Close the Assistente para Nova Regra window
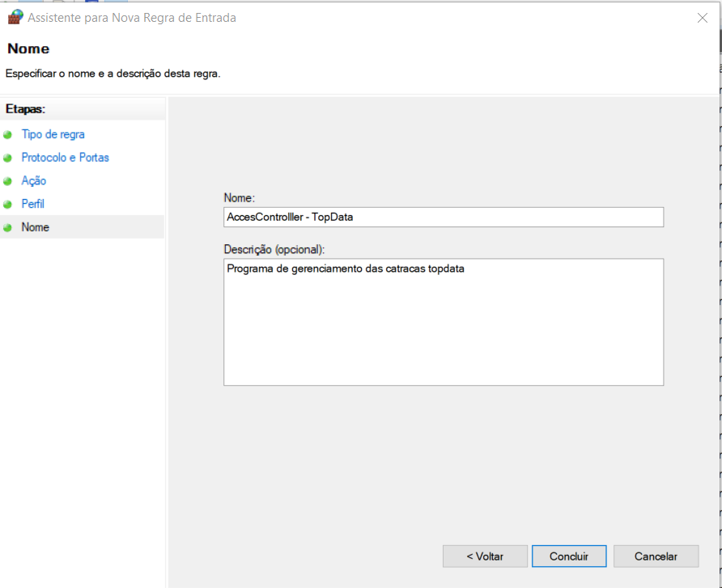Viewport: 722px width, 588px height. pyautogui.click(x=702, y=18)
